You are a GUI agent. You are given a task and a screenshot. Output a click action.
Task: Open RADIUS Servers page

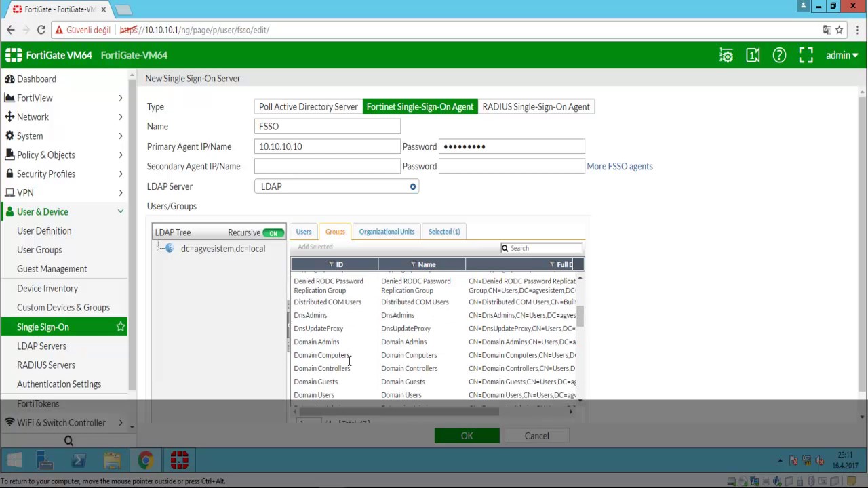click(x=46, y=365)
